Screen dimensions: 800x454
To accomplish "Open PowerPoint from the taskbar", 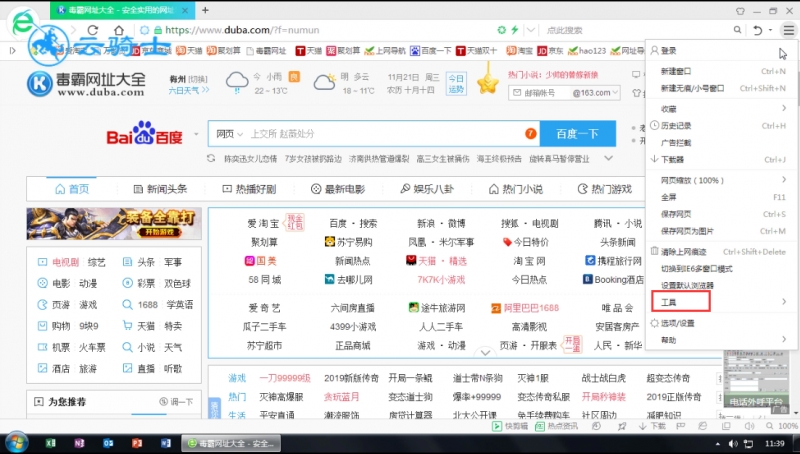I will point(137,443).
